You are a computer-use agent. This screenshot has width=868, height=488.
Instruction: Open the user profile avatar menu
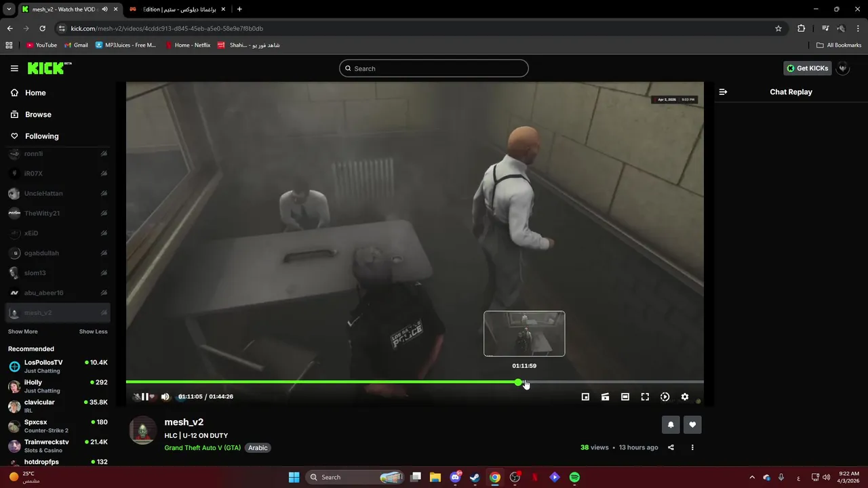(x=843, y=68)
